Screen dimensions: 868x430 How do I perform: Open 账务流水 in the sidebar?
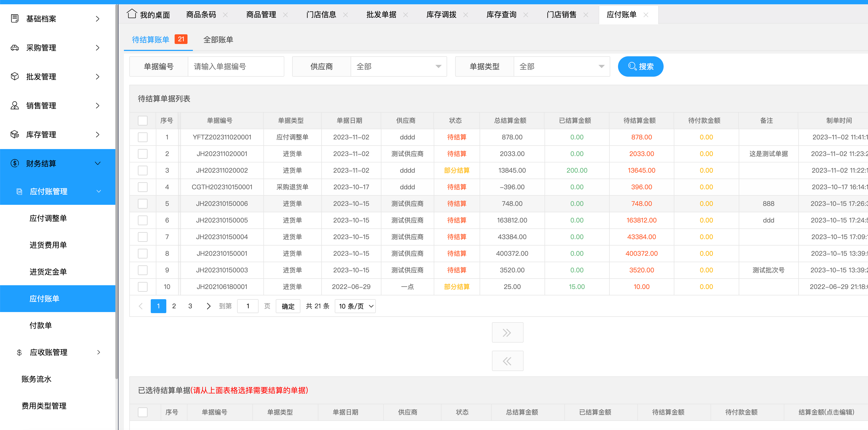tap(36, 379)
